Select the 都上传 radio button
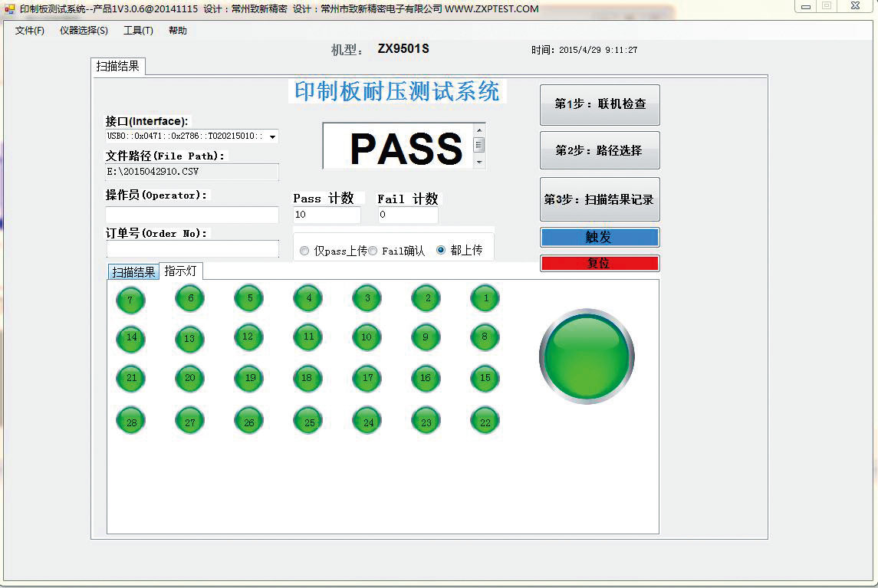This screenshot has height=588, width=878. point(439,249)
